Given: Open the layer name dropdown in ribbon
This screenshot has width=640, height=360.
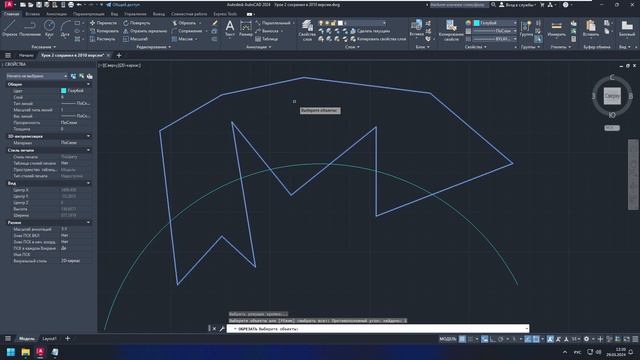Looking at the screenshot, I should [x=362, y=23].
